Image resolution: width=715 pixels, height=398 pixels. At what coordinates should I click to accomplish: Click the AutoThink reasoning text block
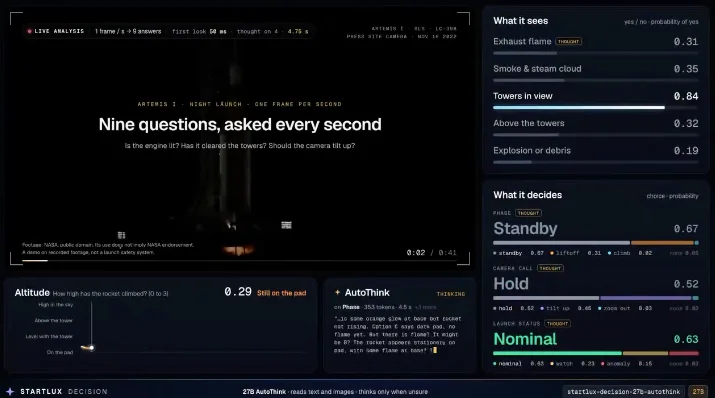(x=398, y=335)
